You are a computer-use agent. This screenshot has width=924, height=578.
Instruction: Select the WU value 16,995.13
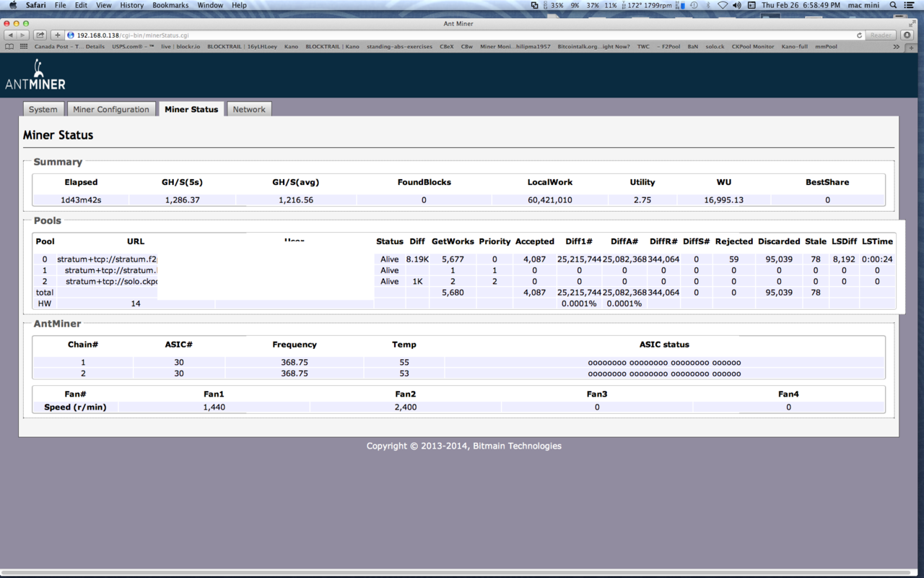click(x=724, y=200)
